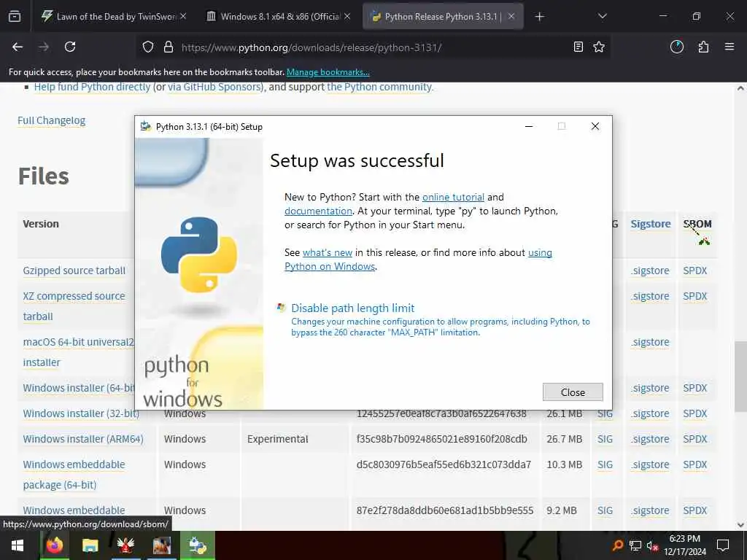The height and width of the screenshot is (560, 747).
Task: Reload the page with the refresh icon
Action: tap(70, 47)
